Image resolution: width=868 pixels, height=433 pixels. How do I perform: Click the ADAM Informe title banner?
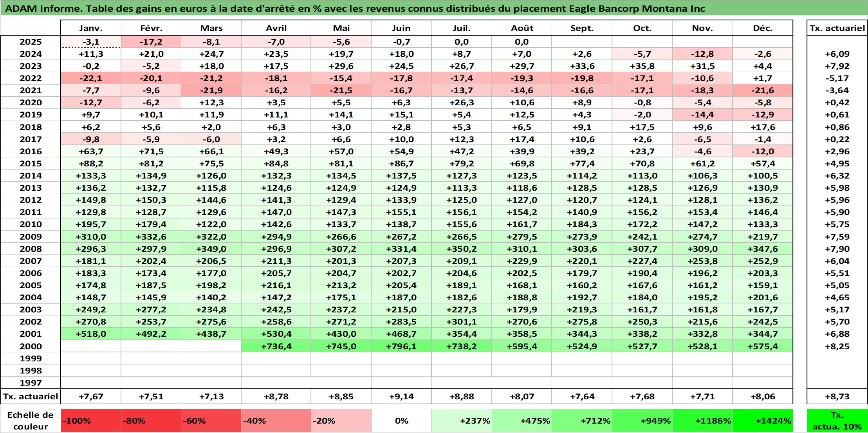pyautogui.click(x=434, y=8)
